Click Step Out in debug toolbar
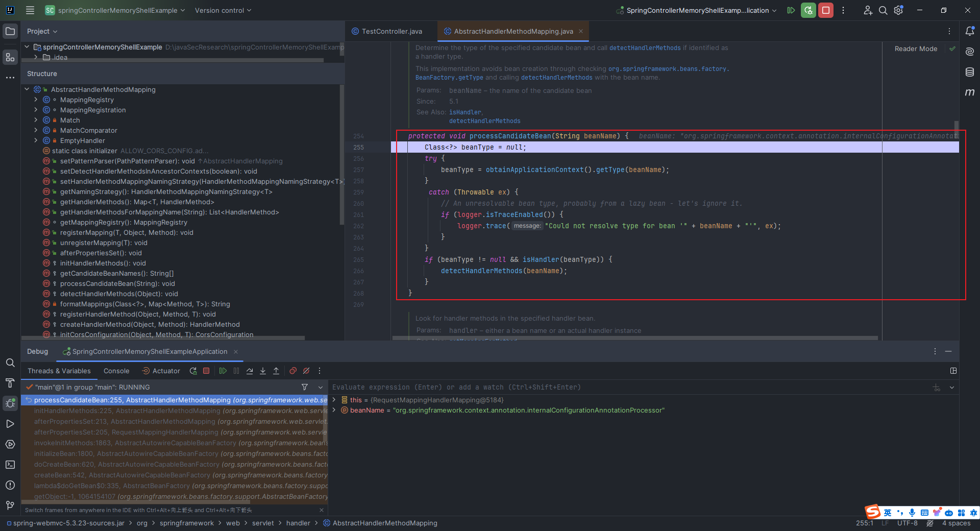The width and height of the screenshot is (980, 531). 276,371
